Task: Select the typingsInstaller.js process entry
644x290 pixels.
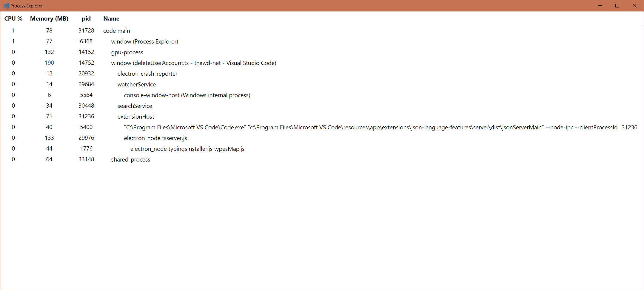Action: 187,149
